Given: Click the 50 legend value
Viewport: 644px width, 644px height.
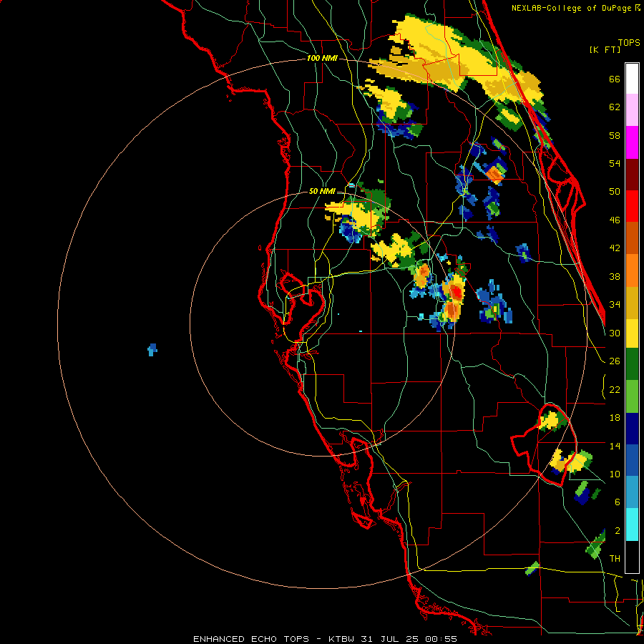Looking at the screenshot, I should [x=615, y=191].
